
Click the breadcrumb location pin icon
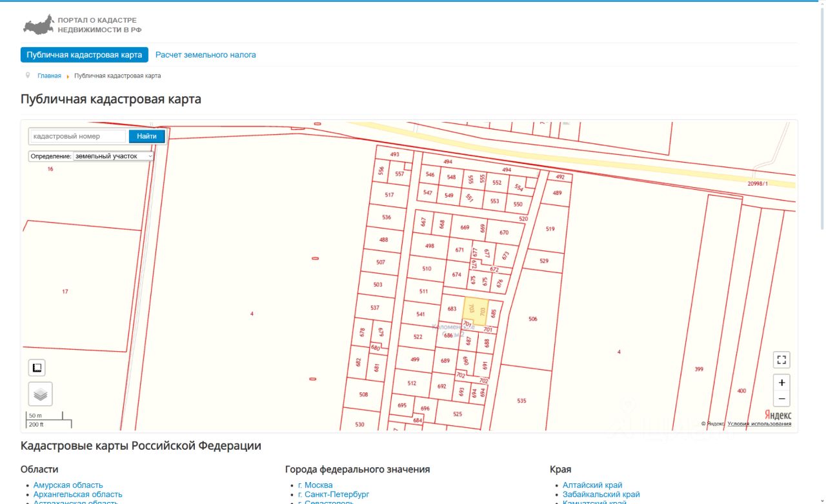pos(28,76)
